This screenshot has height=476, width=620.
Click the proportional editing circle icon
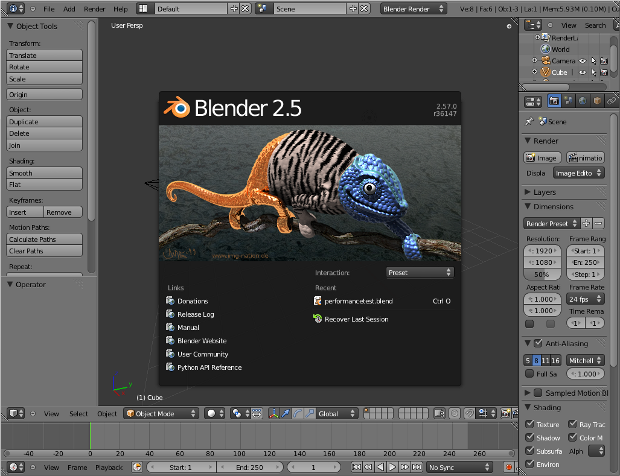[455, 414]
